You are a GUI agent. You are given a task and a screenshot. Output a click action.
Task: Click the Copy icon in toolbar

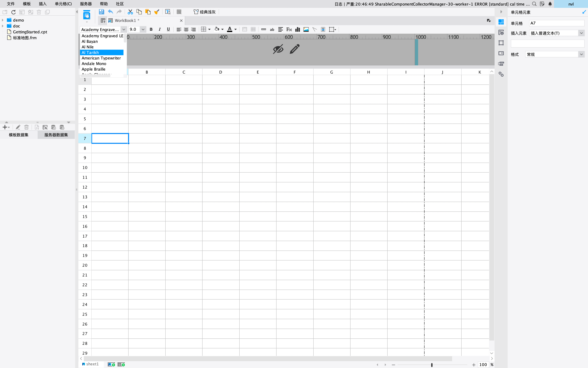click(139, 12)
